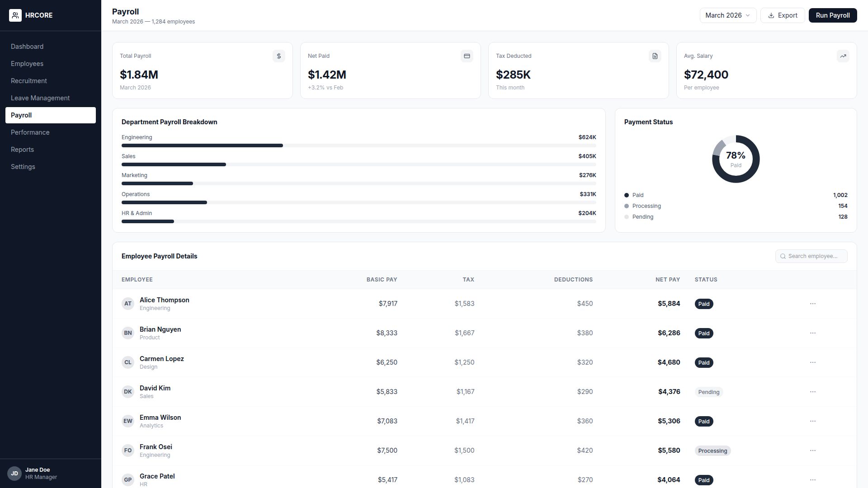Open row actions menu for Grace Patel
The height and width of the screenshot is (488, 868).
point(813,480)
